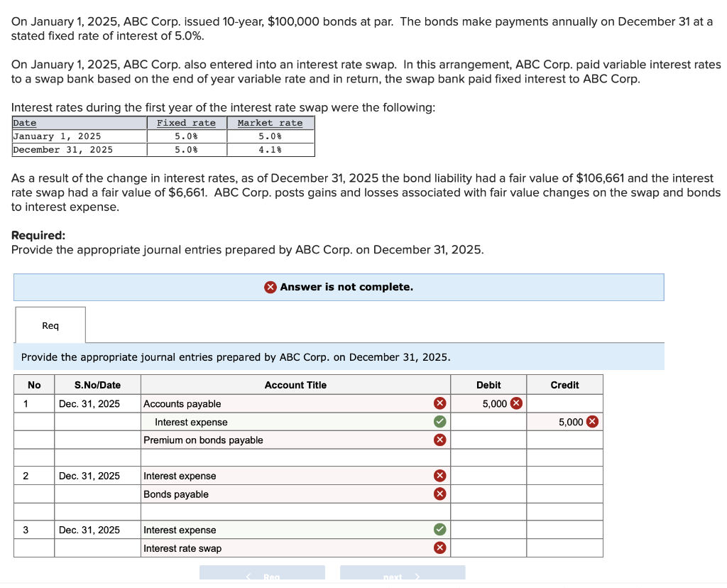The height and width of the screenshot is (588, 727).
Task: Click the green check beside Interest expense in entry 3
Action: click(439, 530)
